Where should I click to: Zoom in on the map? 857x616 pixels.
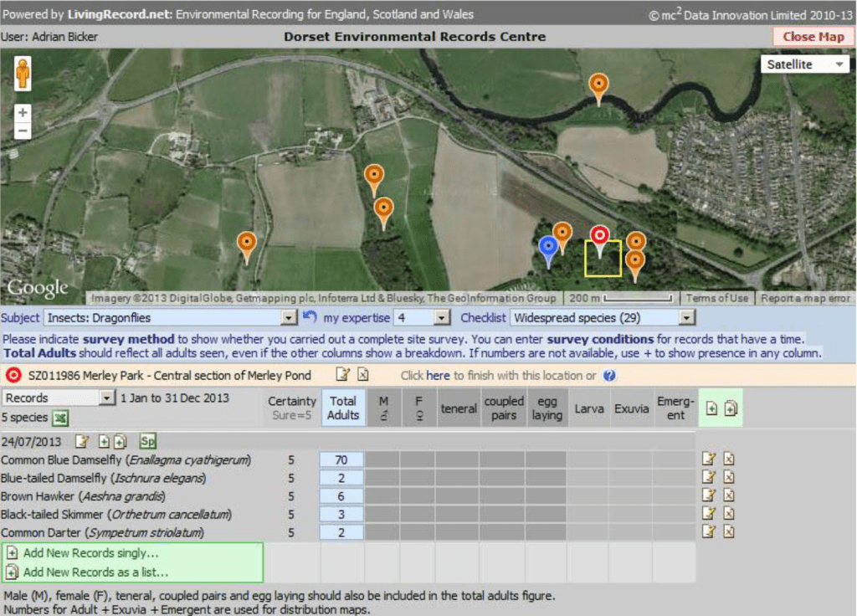point(23,113)
